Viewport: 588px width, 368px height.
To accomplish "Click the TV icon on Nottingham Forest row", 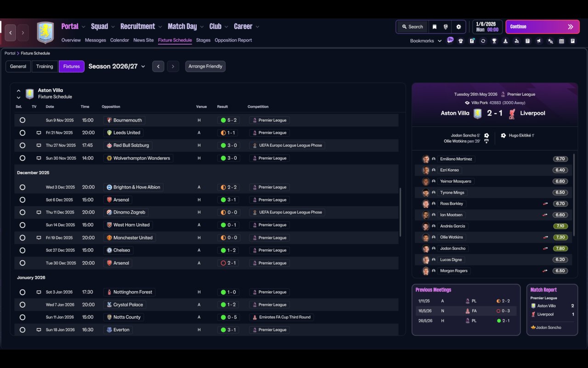I will [x=39, y=292].
